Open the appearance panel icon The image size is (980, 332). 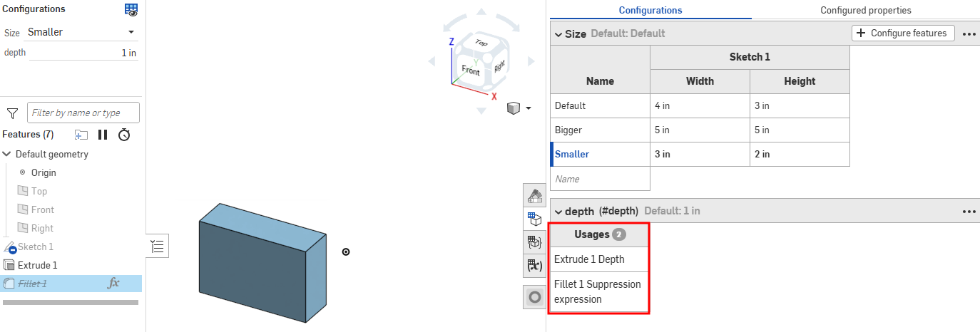click(534, 195)
